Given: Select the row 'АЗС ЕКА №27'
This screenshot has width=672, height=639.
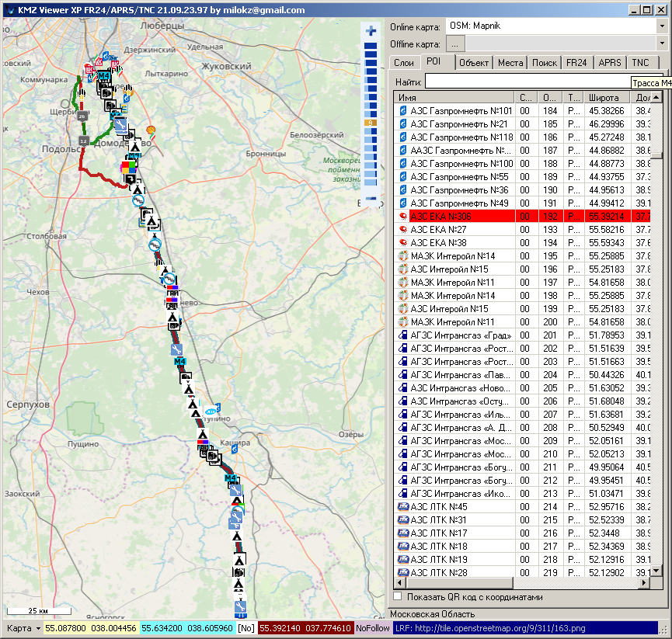Looking at the screenshot, I should coord(522,230).
